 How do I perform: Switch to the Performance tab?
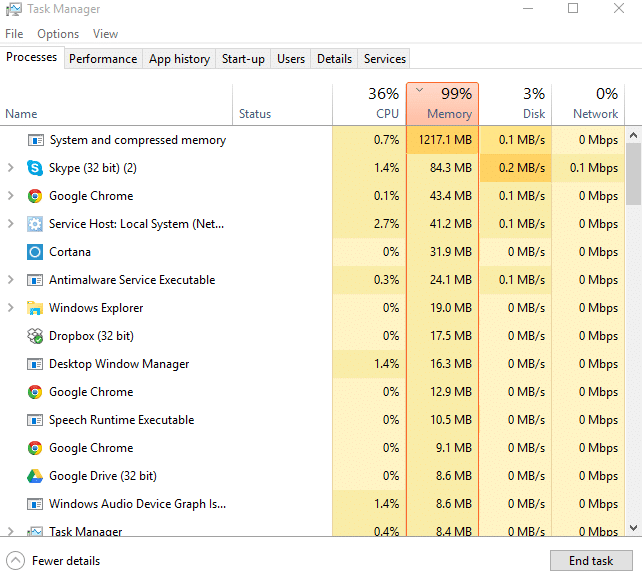coord(103,59)
